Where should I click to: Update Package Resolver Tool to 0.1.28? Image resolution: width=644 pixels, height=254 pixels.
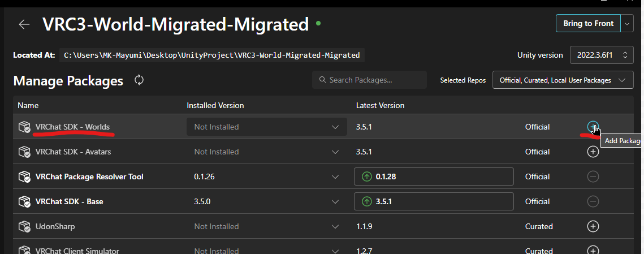pyautogui.click(x=433, y=176)
